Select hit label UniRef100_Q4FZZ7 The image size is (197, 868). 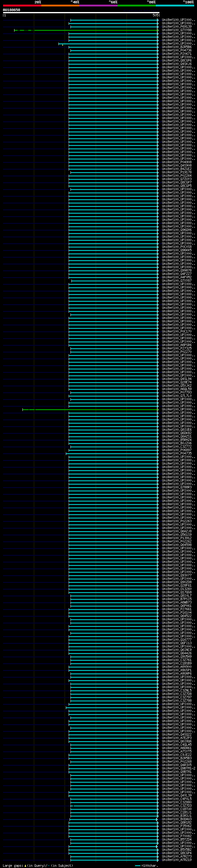point(177,274)
